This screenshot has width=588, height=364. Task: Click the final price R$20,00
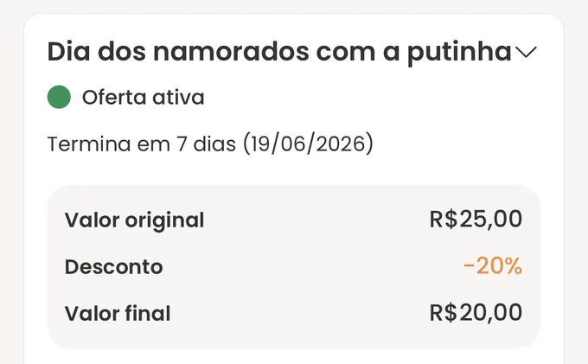pos(476,313)
